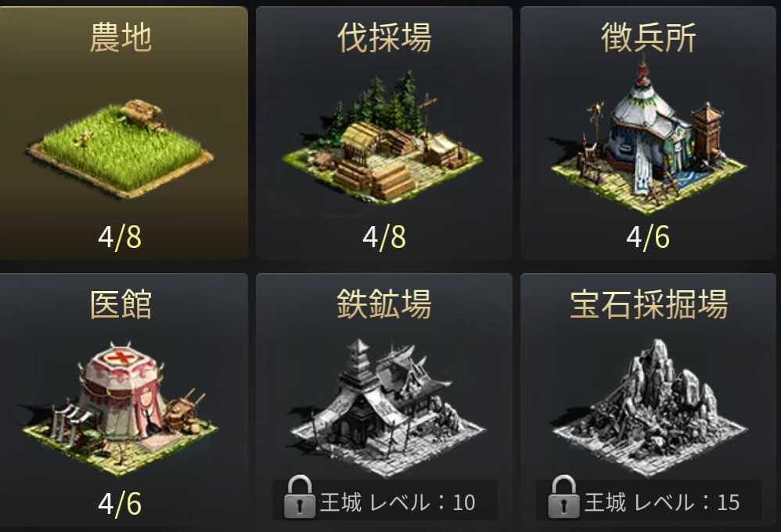The height and width of the screenshot is (532, 781).
Task: Click the 鉄鉱場 title text
Action: point(384,304)
